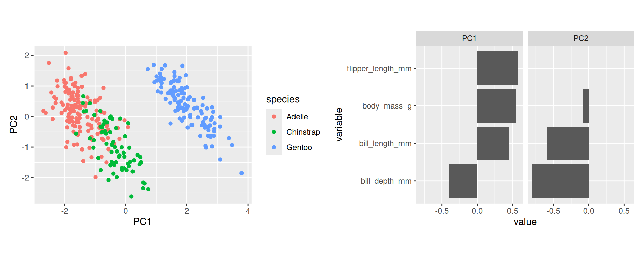Click the flipper_length_mm bar in the PC1 panel
The image size is (644, 258).
[x=497, y=68]
